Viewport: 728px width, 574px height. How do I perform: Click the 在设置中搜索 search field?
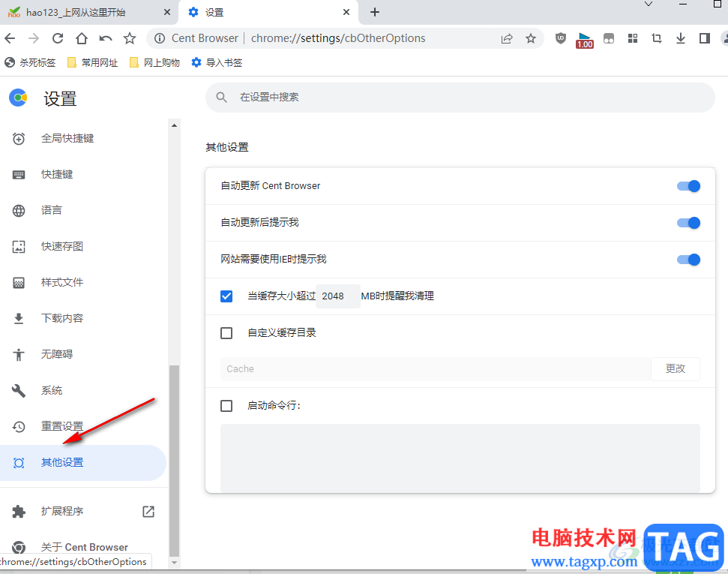point(460,97)
